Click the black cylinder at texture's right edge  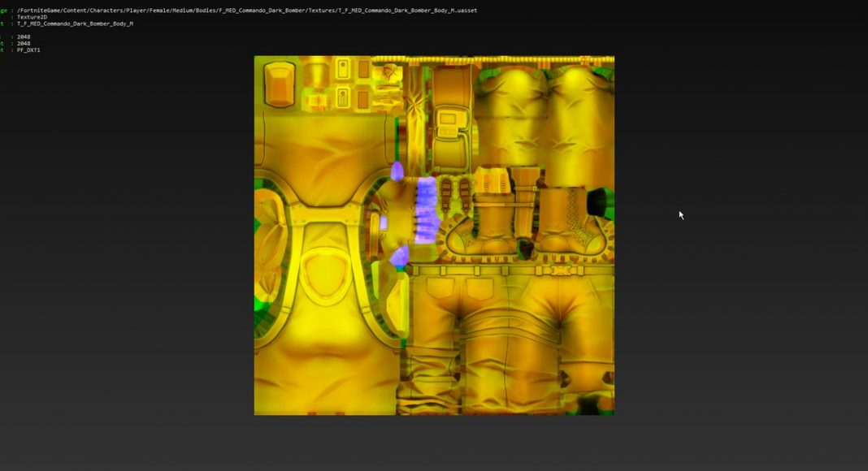click(x=601, y=203)
